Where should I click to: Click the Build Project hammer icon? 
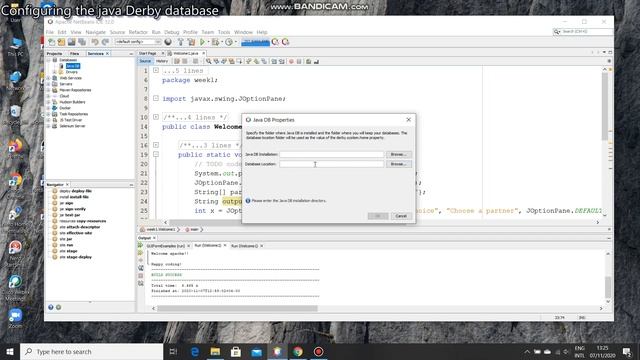tap(180, 42)
